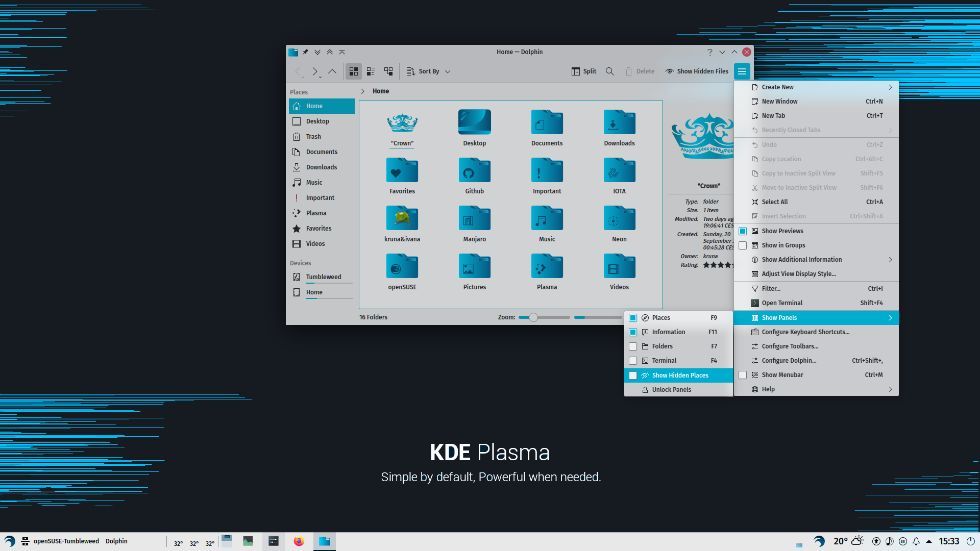This screenshot has width=980, height=551.
Task: Open Configure Keyboard Shortcuts...
Action: click(x=816, y=332)
